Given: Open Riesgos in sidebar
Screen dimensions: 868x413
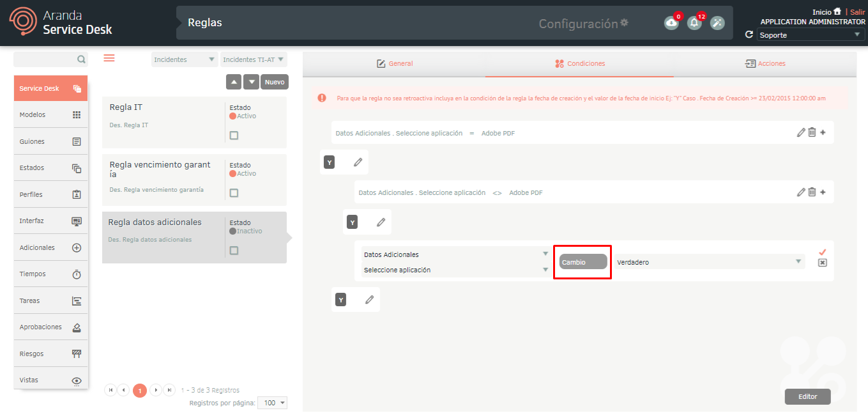Looking at the screenshot, I should click(x=50, y=354).
